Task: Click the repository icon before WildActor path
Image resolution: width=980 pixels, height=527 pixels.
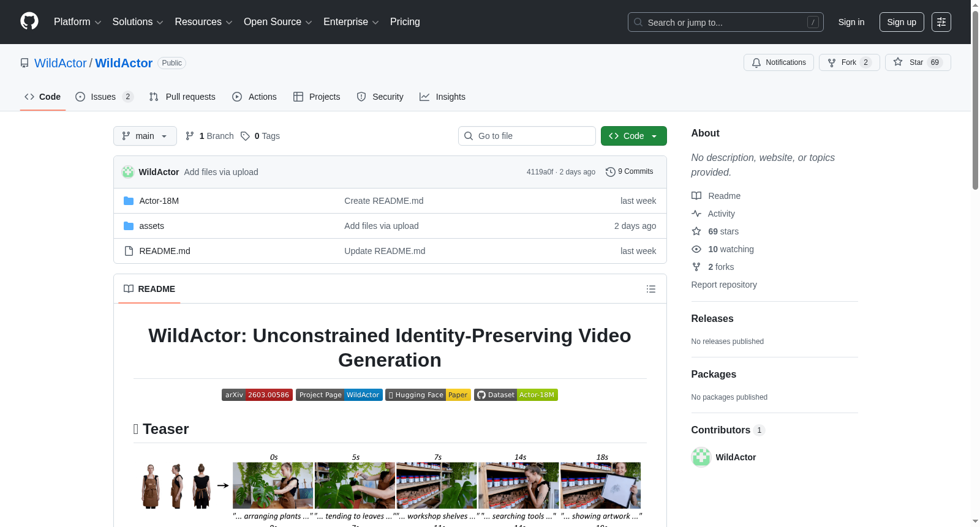Action: [24, 63]
